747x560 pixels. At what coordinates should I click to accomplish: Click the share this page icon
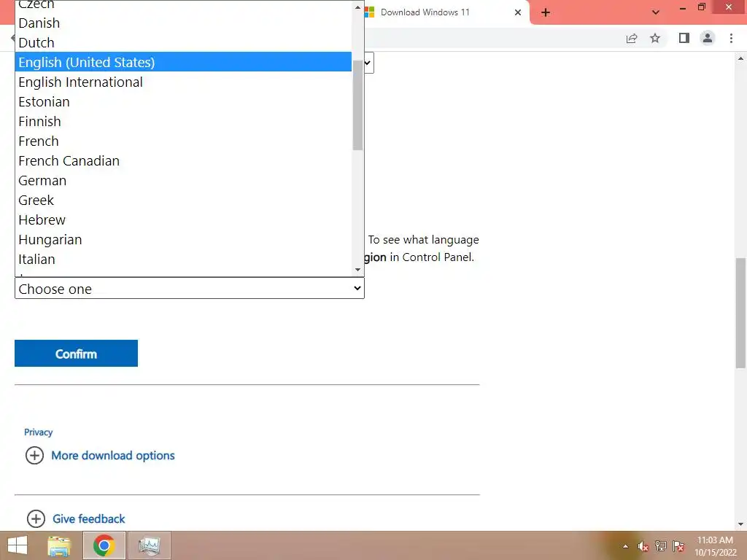(632, 38)
